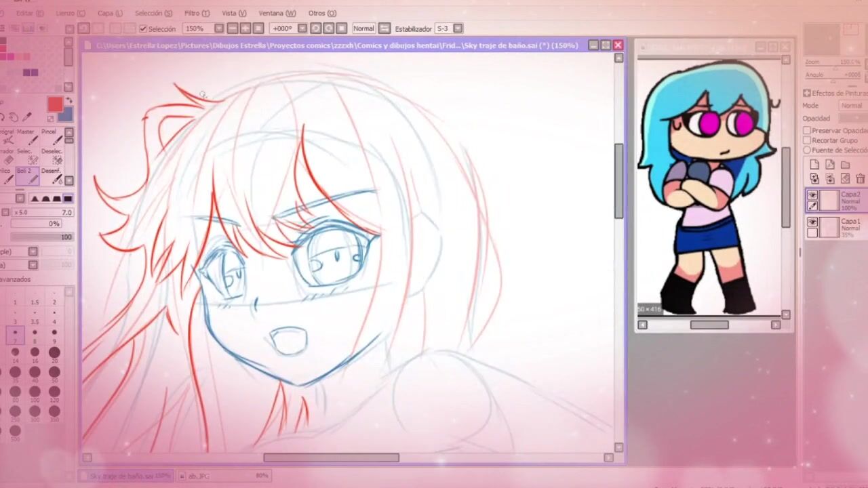
Task: Toggle the Selección checkbox in toolbar
Action: pos(143,29)
